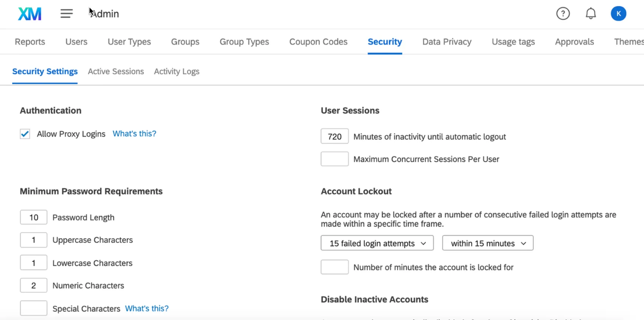This screenshot has height=320, width=644.
Task: Click What's this? beside Allow Proxy Logins
Action: (x=134, y=133)
